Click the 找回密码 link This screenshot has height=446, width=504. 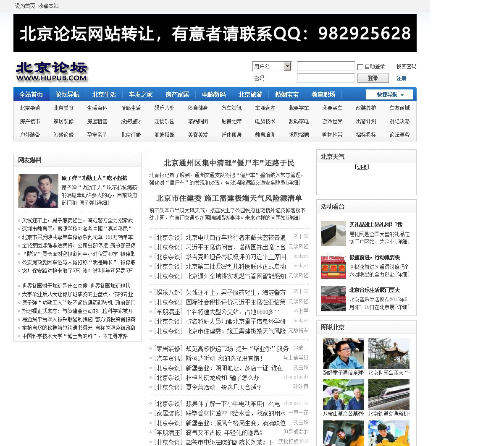[x=406, y=66]
